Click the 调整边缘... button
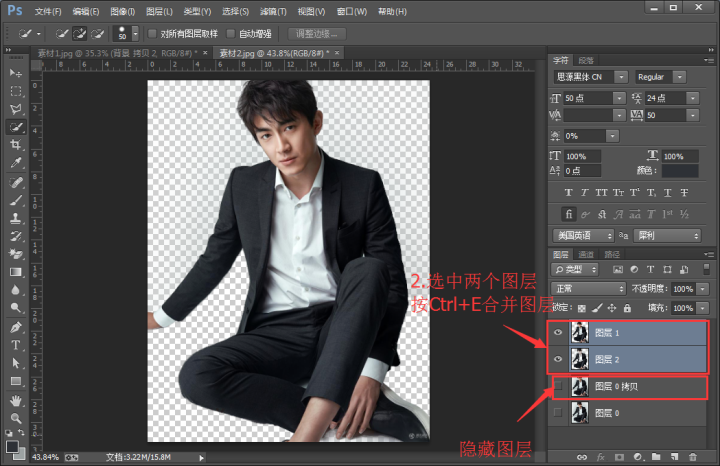Viewport: 720px width, 466px height. click(x=313, y=33)
